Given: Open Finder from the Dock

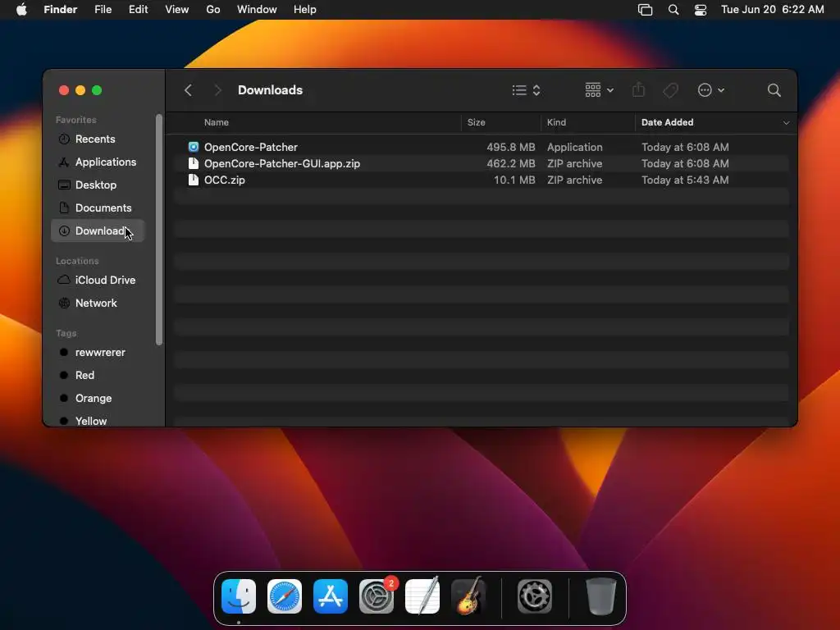Looking at the screenshot, I should pos(239,596).
